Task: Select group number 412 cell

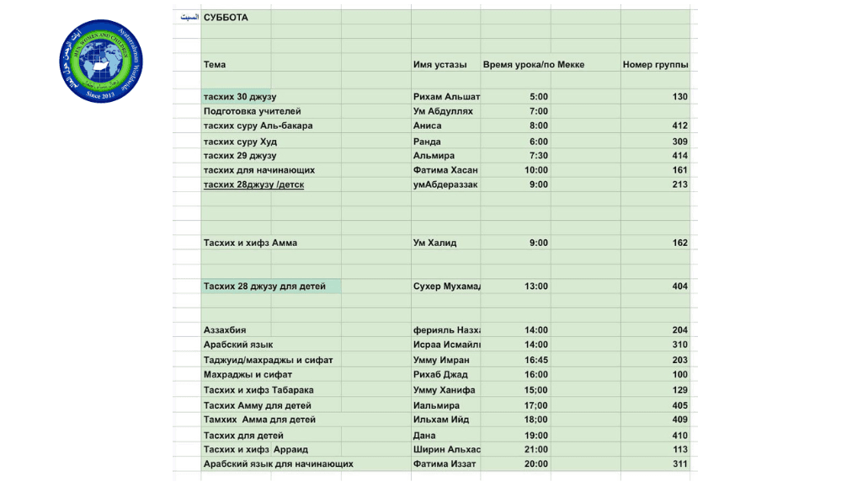Action: tap(679, 126)
